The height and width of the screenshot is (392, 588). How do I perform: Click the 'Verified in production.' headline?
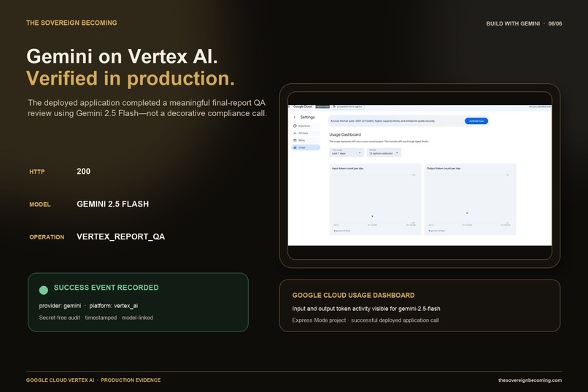click(131, 78)
